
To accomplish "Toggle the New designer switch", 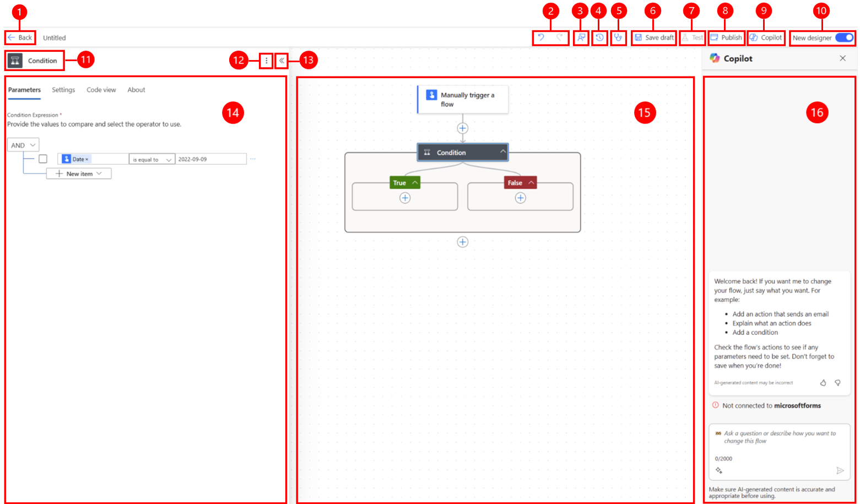I will [844, 37].
